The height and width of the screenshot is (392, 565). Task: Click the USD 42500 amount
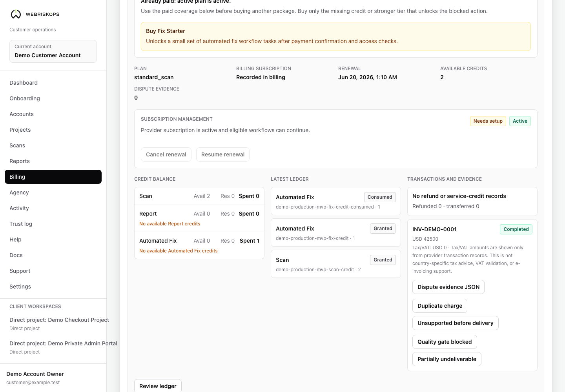(x=425, y=239)
